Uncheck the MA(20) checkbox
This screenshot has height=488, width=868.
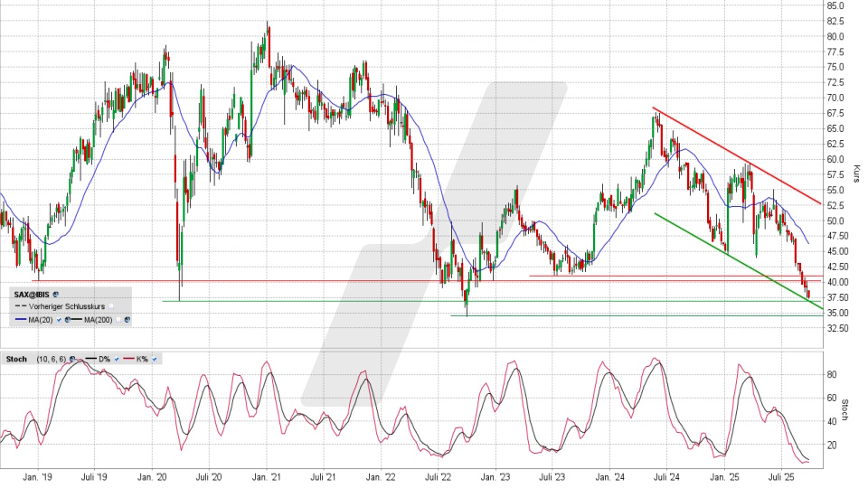(x=59, y=320)
